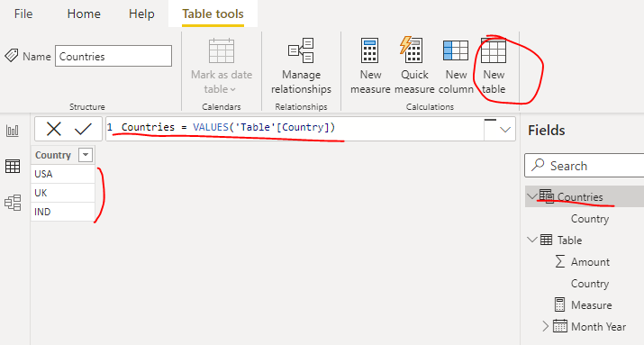This screenshot has width=644, height=345.
Task: Click the calendar icon beside Month Year
Action: point(560,326)
